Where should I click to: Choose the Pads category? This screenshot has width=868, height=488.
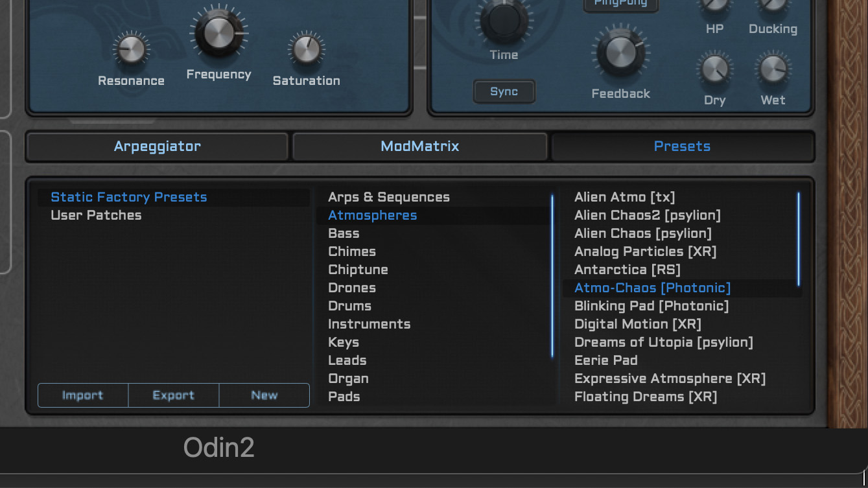point(433,397)
